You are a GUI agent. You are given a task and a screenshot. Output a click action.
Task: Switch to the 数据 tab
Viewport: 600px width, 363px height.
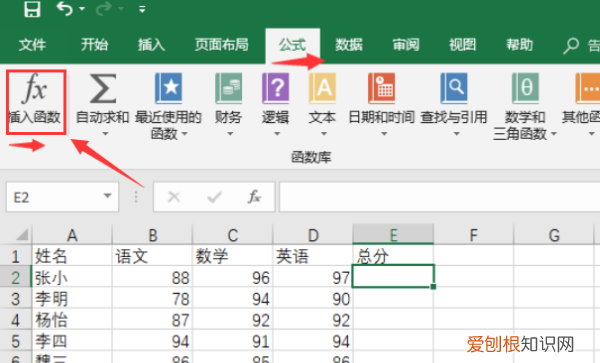click(349, 45)
